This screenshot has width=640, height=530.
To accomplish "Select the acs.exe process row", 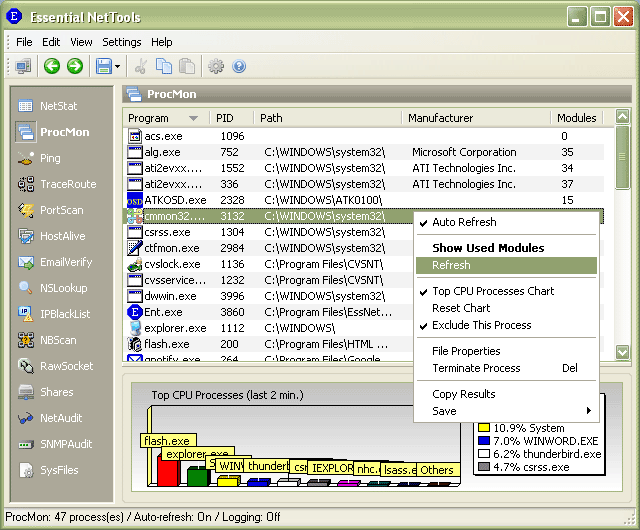I will coord(364,136).
